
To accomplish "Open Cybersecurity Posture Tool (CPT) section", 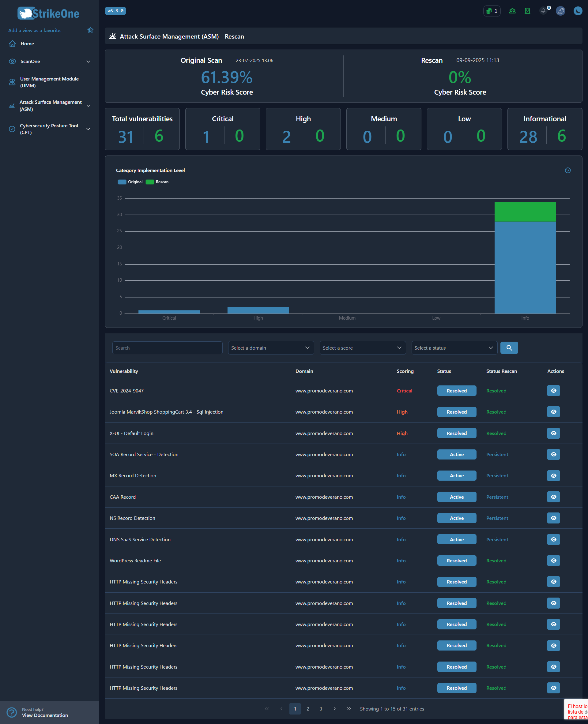I will pos(49,129).
